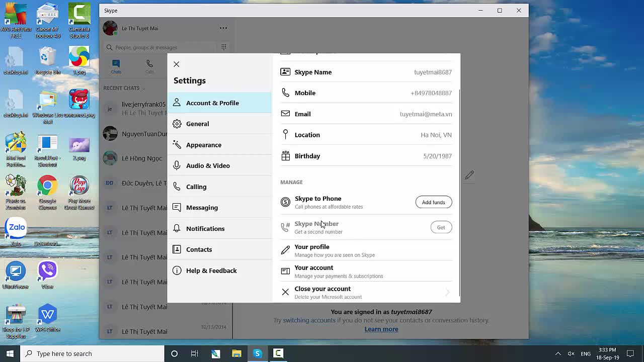This screenshot has height=362, width=644.
Task: Click the edit pencil icon behind dialog
Action: [x=469, y=175]
